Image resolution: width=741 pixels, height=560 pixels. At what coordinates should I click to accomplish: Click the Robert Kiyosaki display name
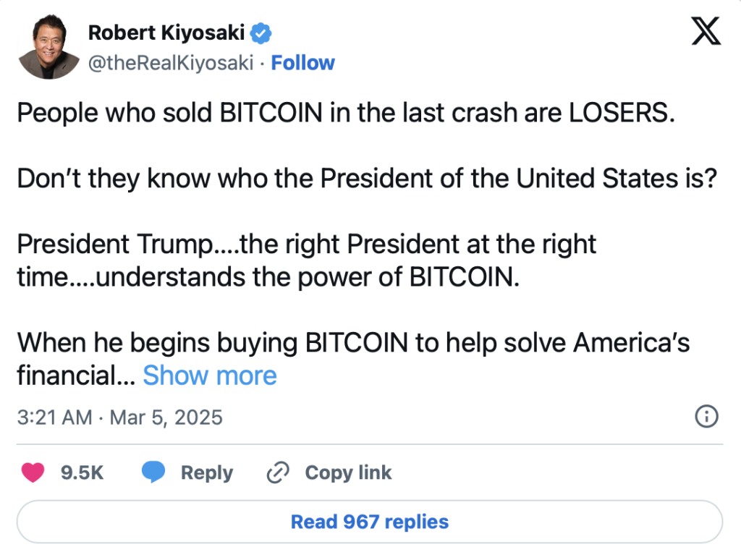(167, 33)
